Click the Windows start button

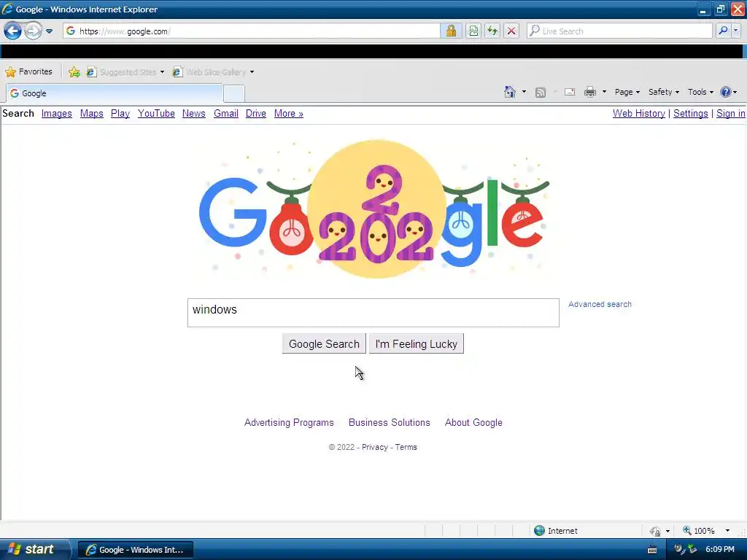click(34, 550)
